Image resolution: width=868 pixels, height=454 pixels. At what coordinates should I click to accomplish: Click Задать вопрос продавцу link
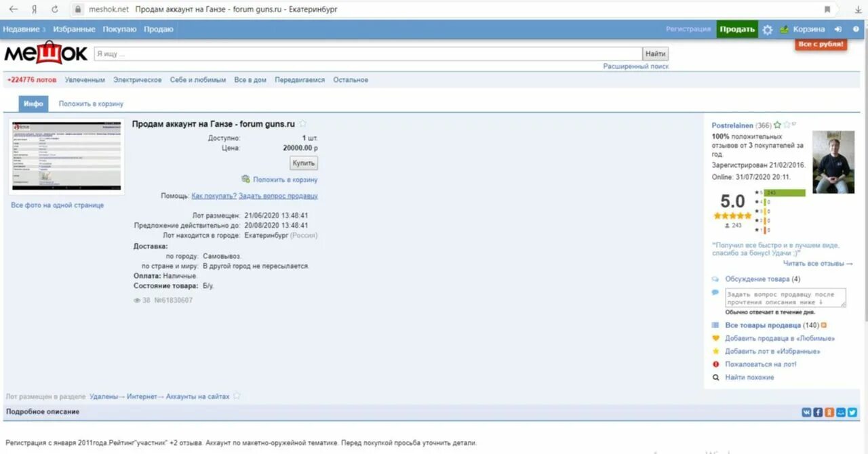[x=278, y=196]
